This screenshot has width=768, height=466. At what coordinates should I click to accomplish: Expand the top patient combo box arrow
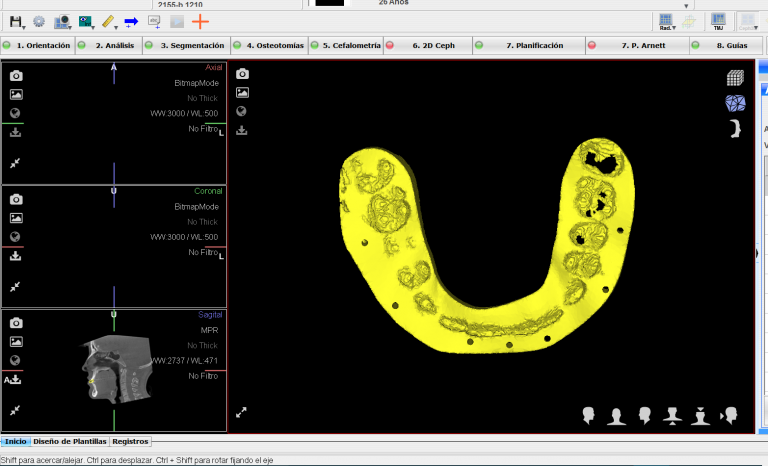686,6
